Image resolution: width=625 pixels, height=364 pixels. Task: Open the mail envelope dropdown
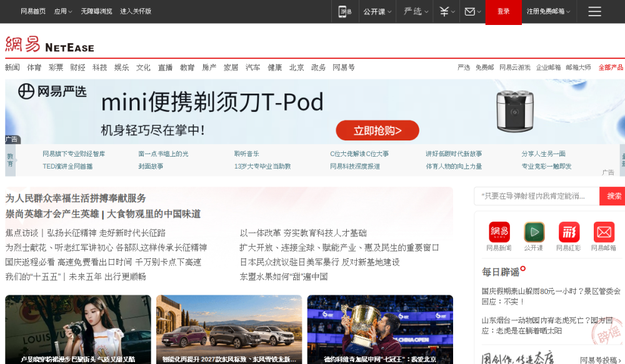coord(472,11)
